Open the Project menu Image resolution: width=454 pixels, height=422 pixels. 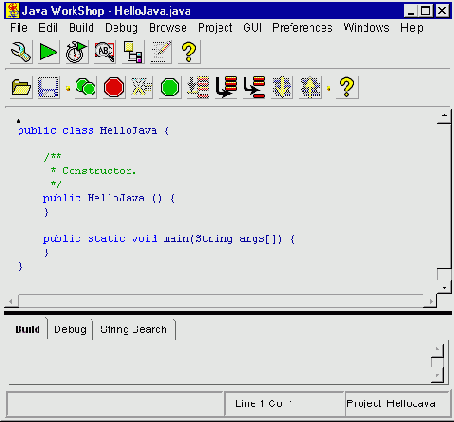[215, 28]
